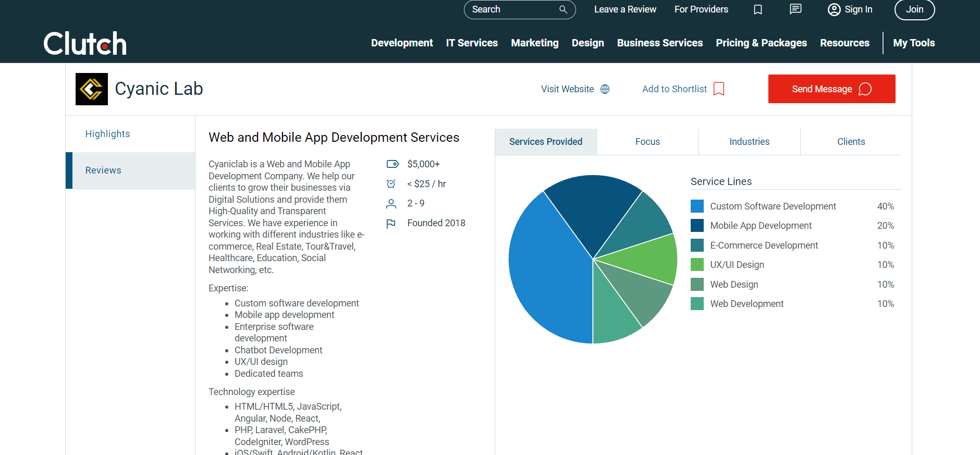Click the 'Service Lines' heading
The width and height of the screenshot is (980, 455).
click(721, 181)
